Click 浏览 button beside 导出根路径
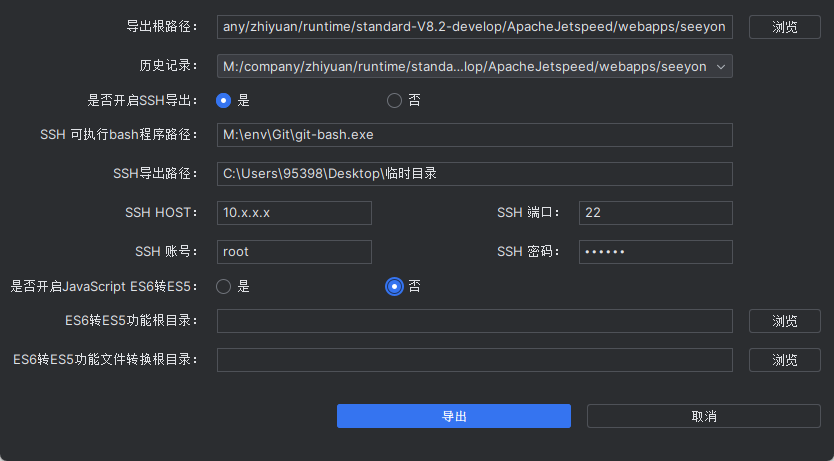The width and height of the screenshot is (834, 461). (784, 27)
